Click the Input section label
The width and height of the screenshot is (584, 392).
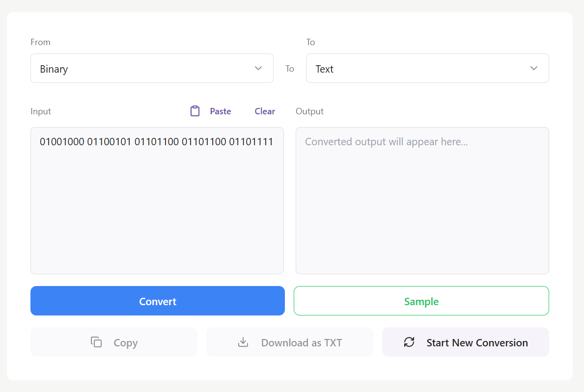click(41, 111)
